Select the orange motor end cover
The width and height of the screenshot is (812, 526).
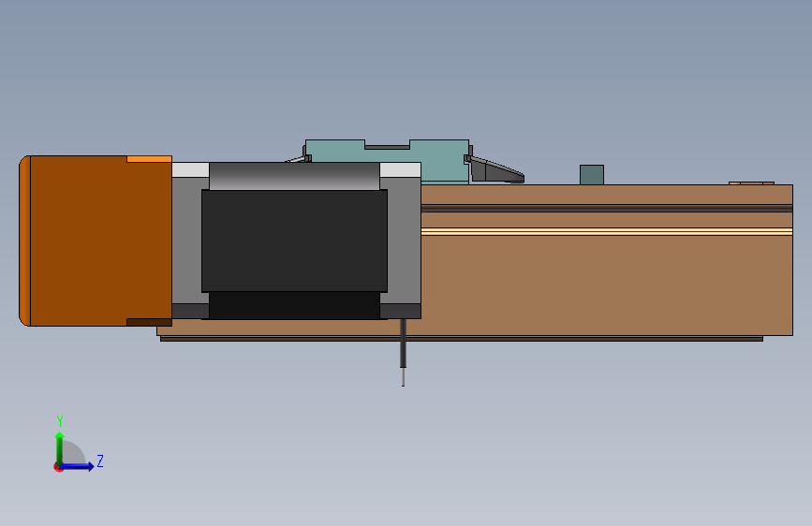click(96, 241)
